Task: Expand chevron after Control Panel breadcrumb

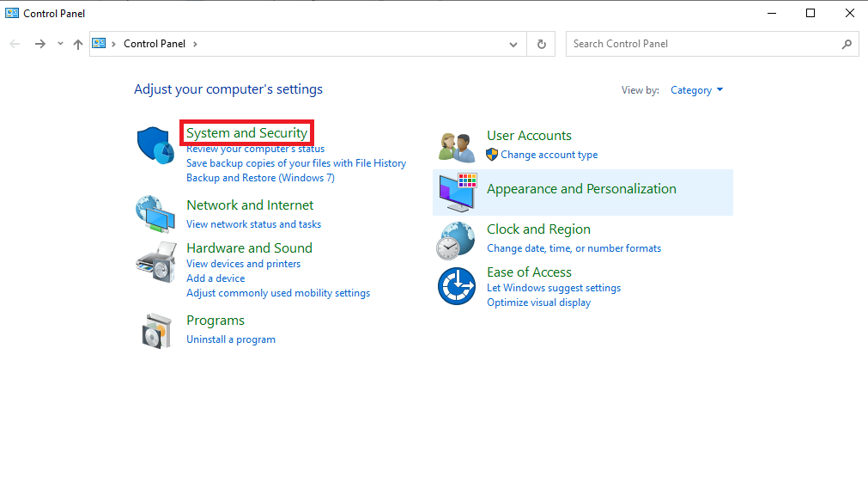Action: pyautogui.click(x=195, y=44)
